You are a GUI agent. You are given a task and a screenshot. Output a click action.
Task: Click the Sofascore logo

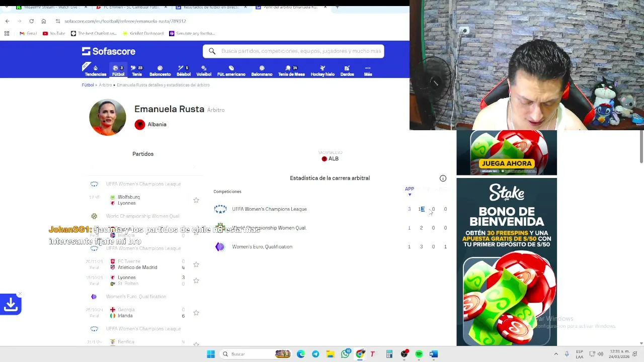point(109,51)
